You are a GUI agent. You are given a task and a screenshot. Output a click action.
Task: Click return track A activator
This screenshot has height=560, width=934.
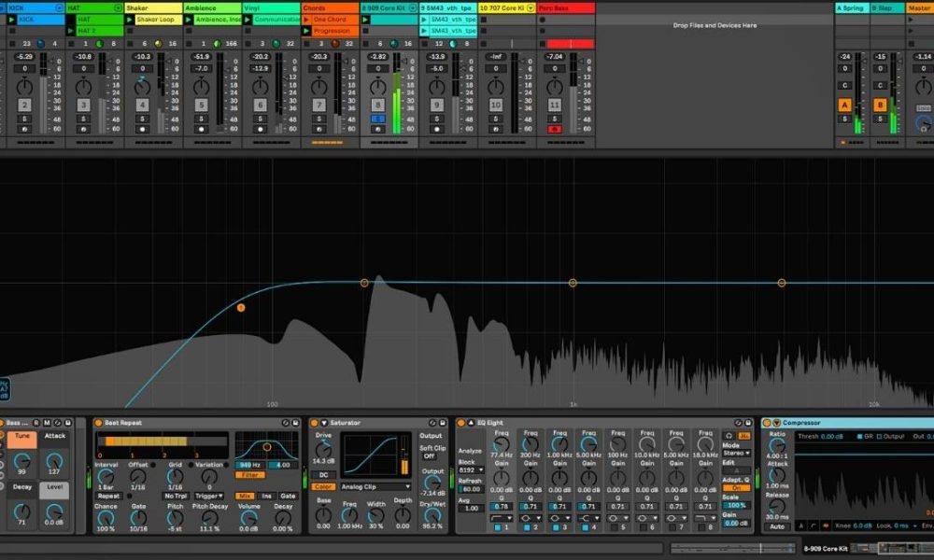point(844,105)
